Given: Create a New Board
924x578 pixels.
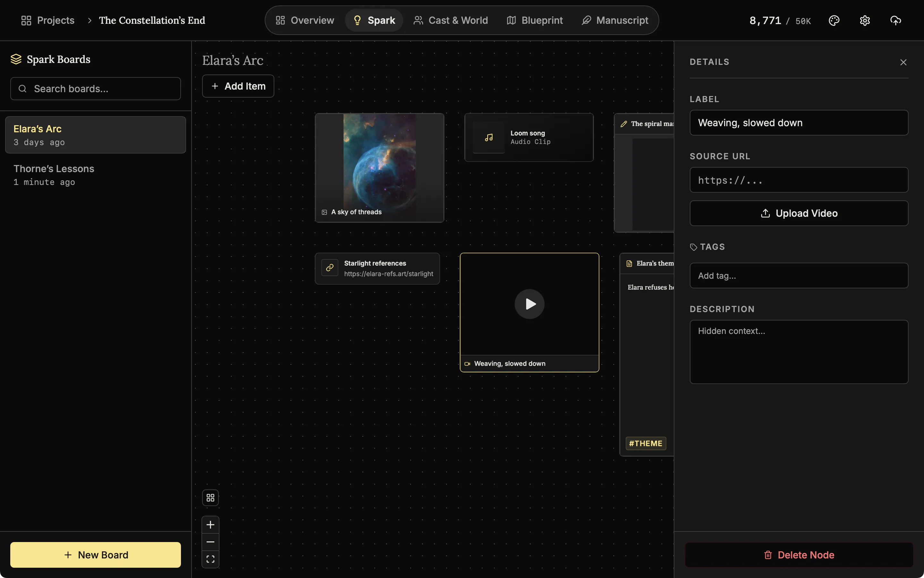Looking at the screenshot, I should 96,555.
